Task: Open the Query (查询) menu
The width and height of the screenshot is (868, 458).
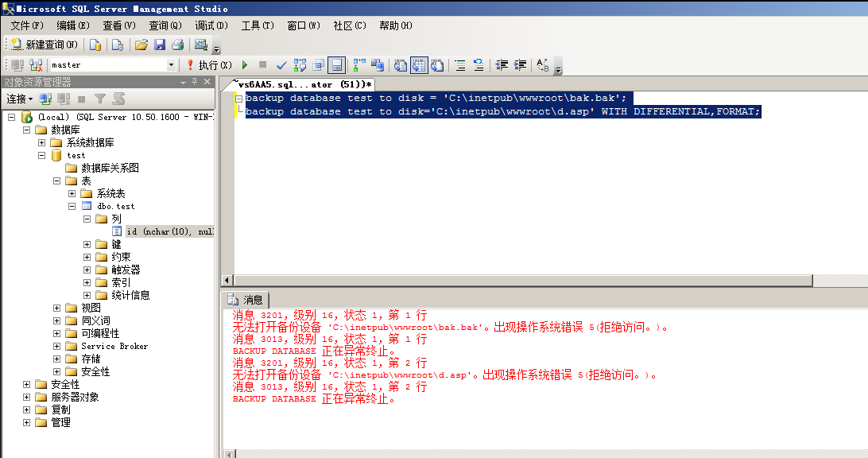Action: click(x=165, y=25)
